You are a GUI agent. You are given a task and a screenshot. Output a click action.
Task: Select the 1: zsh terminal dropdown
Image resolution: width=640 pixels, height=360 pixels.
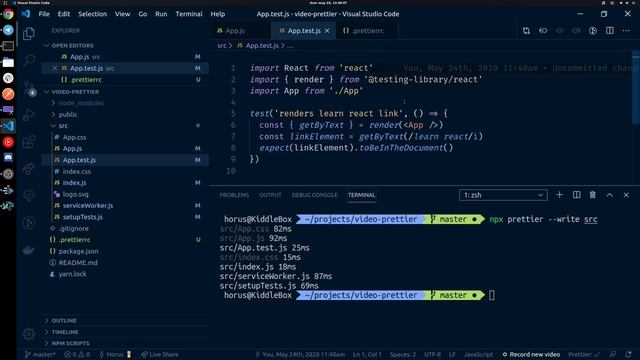click(x=502, y=195)
